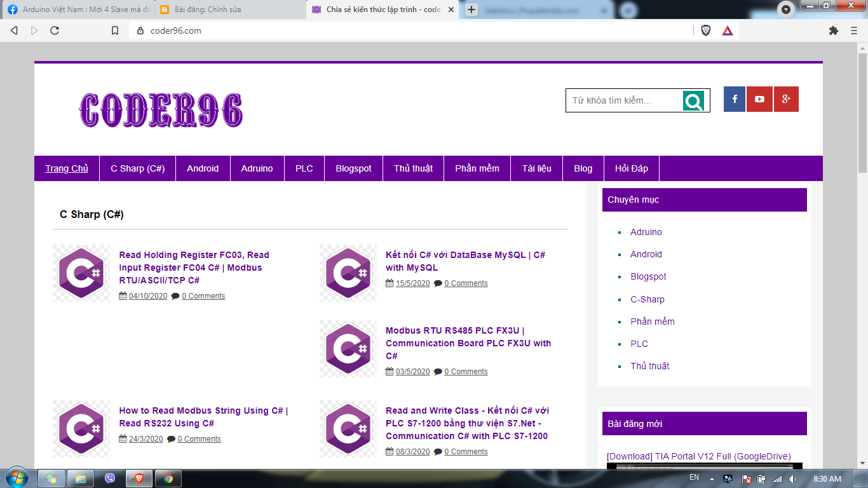Switch to Bài đăng: Chỉnh sửa tab
The image size is (868, 488).
(229, 10)
